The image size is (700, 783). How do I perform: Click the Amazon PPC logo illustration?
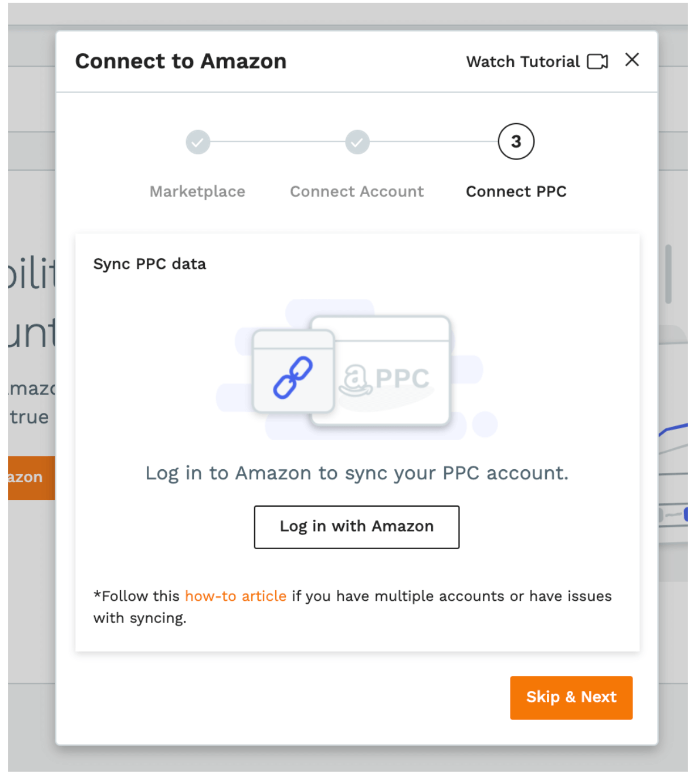click(x=385, y=379)
